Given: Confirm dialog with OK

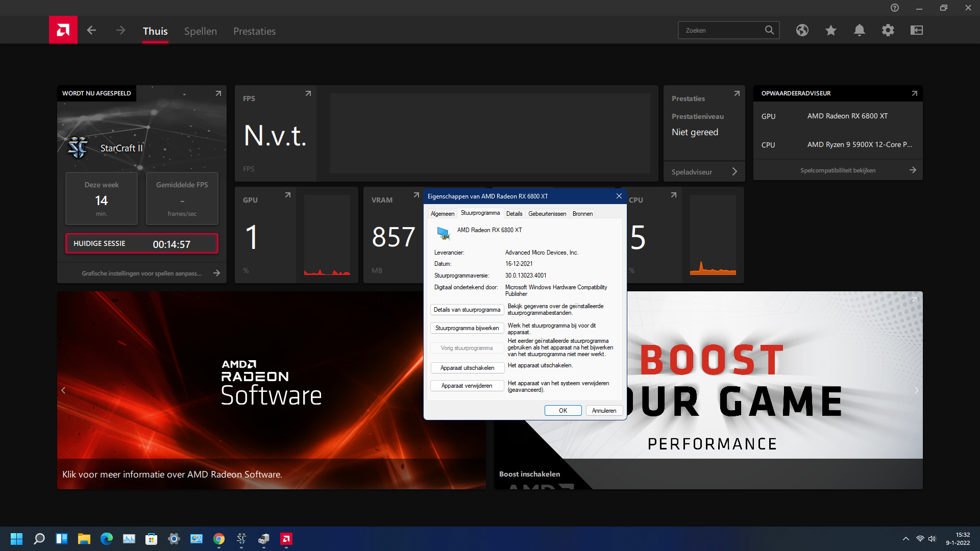Looking at the screenshot, I should [x=563, y=411].
